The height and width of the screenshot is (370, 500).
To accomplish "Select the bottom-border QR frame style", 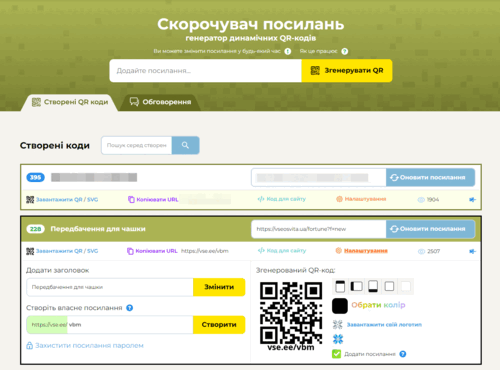I will click(373, 286).
